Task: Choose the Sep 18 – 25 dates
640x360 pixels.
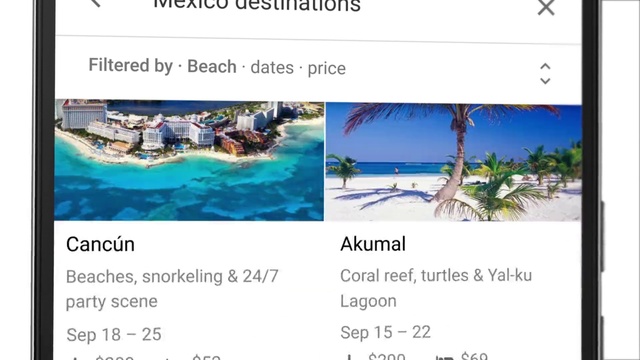Action: (114, 335)
